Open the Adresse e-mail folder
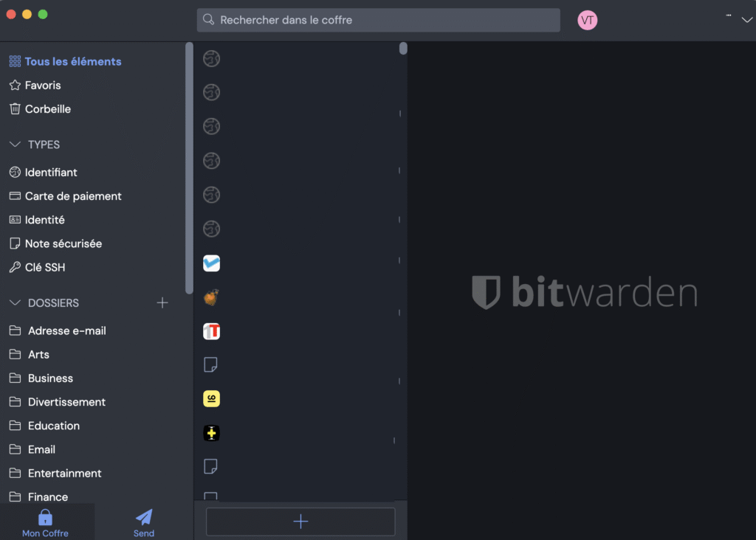Viewport: 756px width, 540px height. coord(58,330)
